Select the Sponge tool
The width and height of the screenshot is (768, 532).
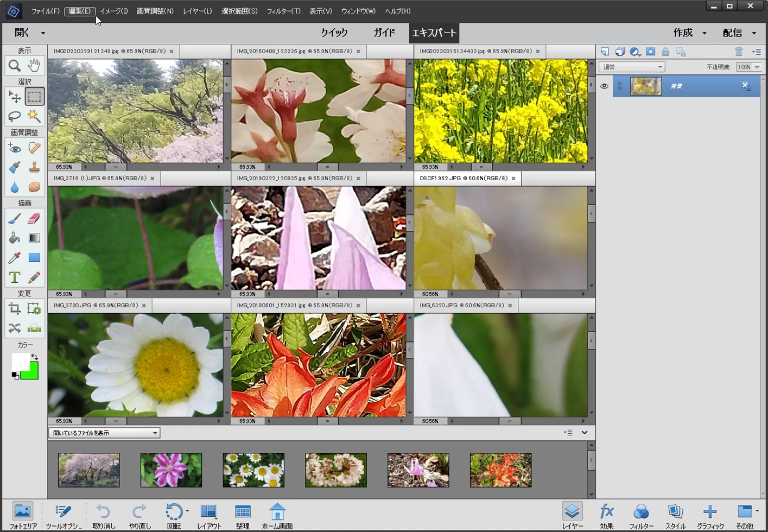[34, 187]
